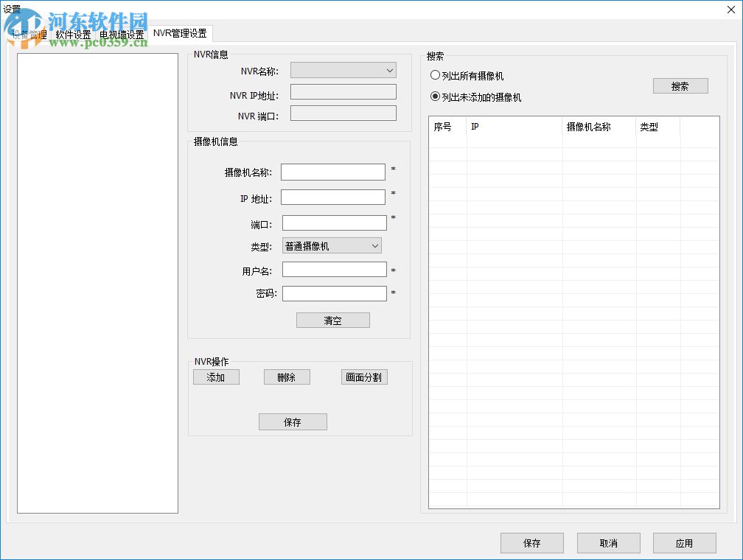Click the NVR IP地址 input field

click(x=343, y=91)
